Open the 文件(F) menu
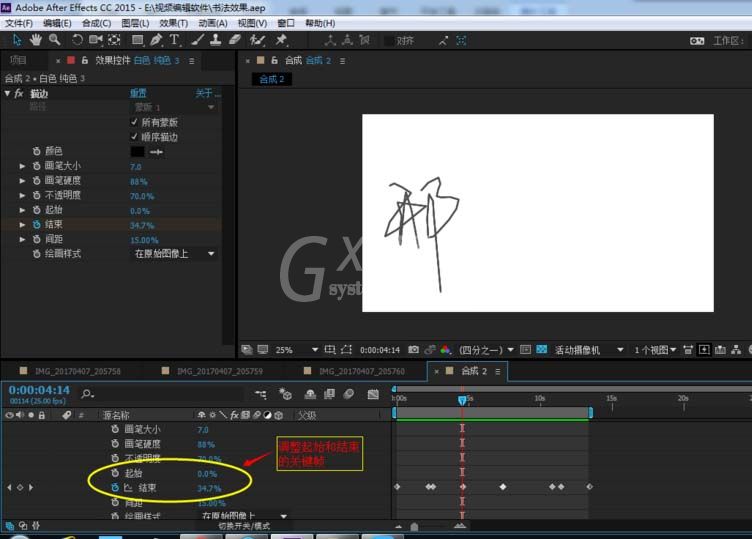This screenshot has height=539, width=752. [x=19, y=23]
